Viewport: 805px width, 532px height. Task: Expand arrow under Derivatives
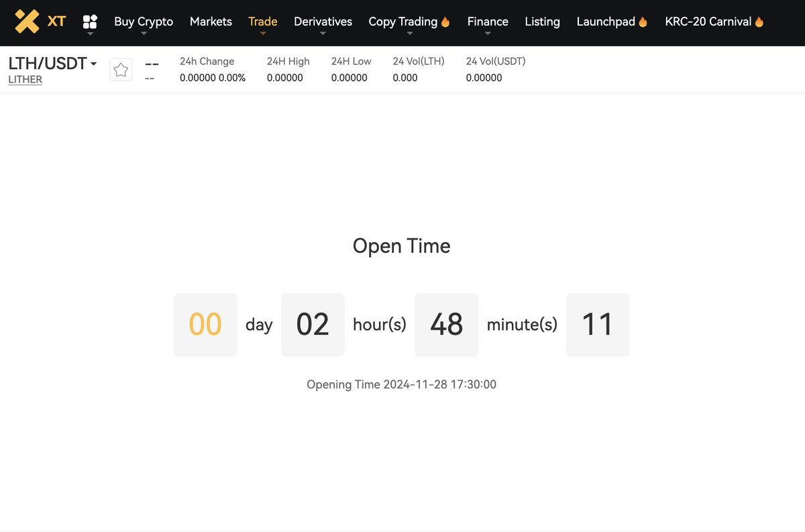tap(323, 33)
